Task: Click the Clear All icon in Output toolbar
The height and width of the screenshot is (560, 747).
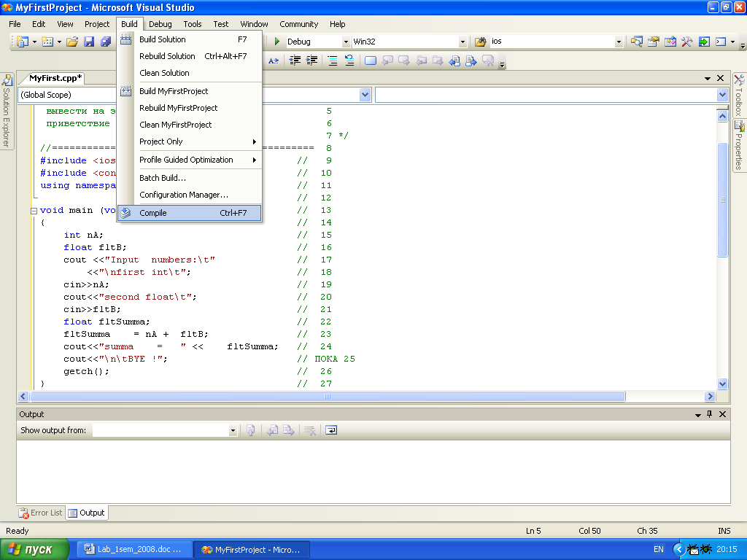Action: (310, 430)
